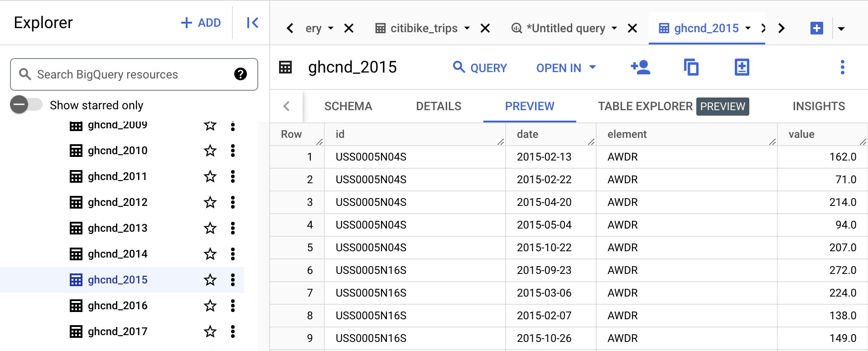Select the value 272.0 cell
The image size is (868, 351).
point(823,270)
